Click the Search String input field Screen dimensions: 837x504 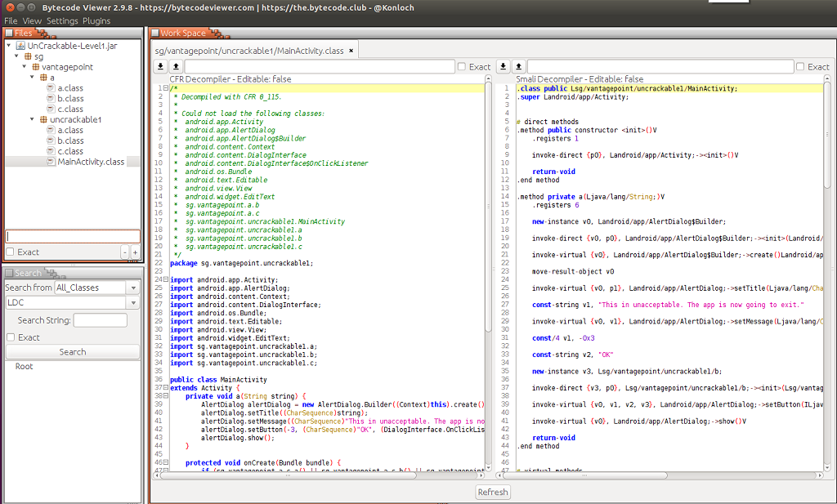[100, 320]
